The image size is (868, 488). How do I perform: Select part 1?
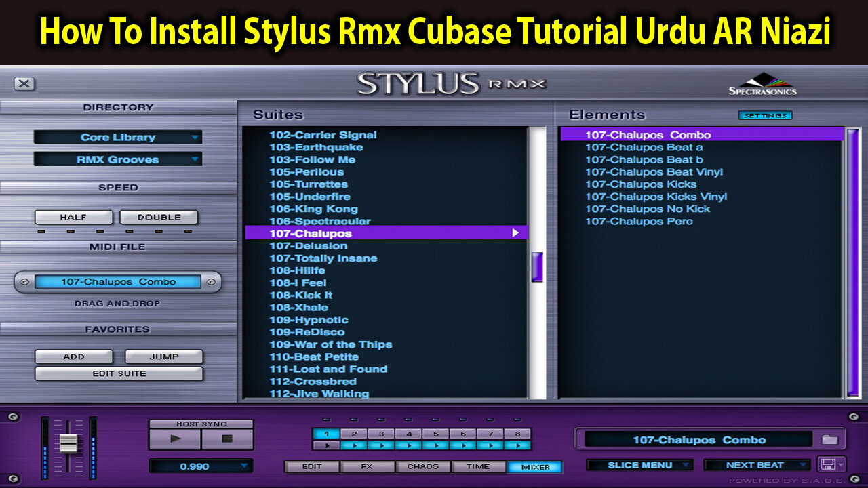point(327,434)
